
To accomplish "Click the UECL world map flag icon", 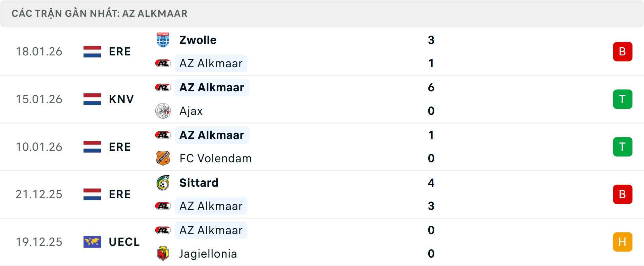I will 92,242.
